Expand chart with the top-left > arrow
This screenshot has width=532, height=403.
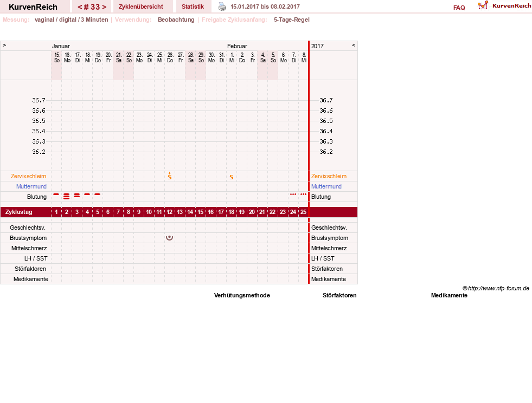pyautogui.click(x=4, y=45)
